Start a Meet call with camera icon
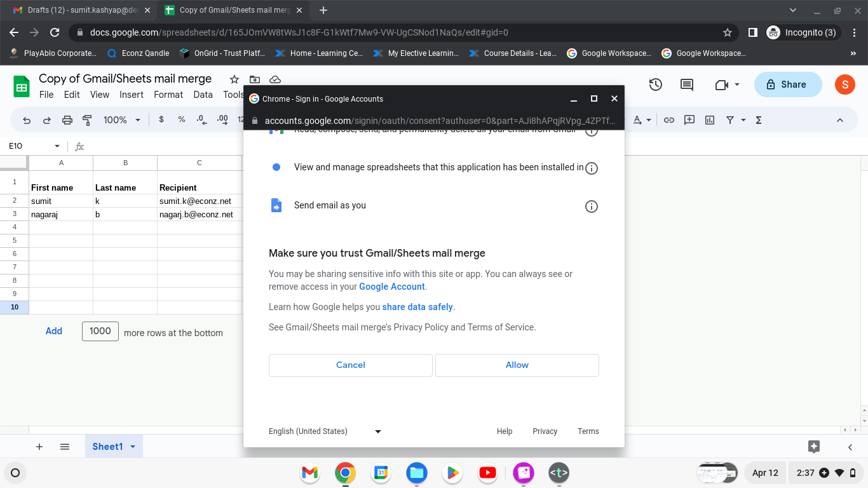The width and height of the screenshot is (868, 488). (x=721, y=85)
